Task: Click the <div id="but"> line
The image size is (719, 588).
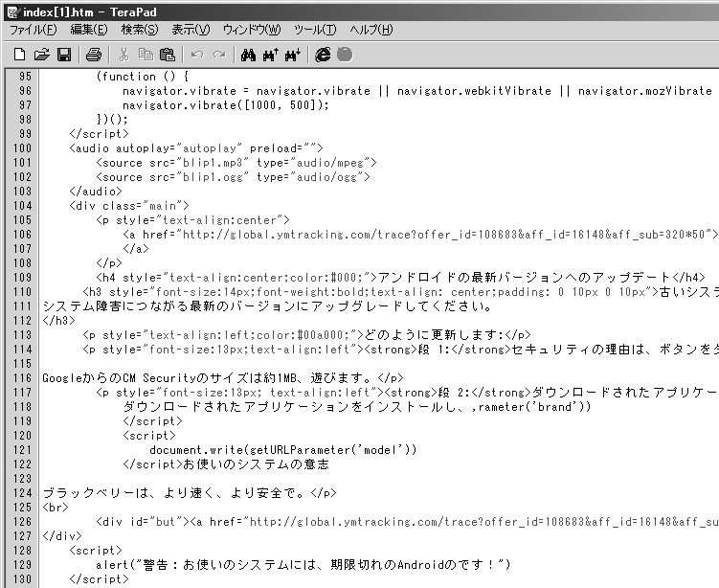Action: pos(407,522)
